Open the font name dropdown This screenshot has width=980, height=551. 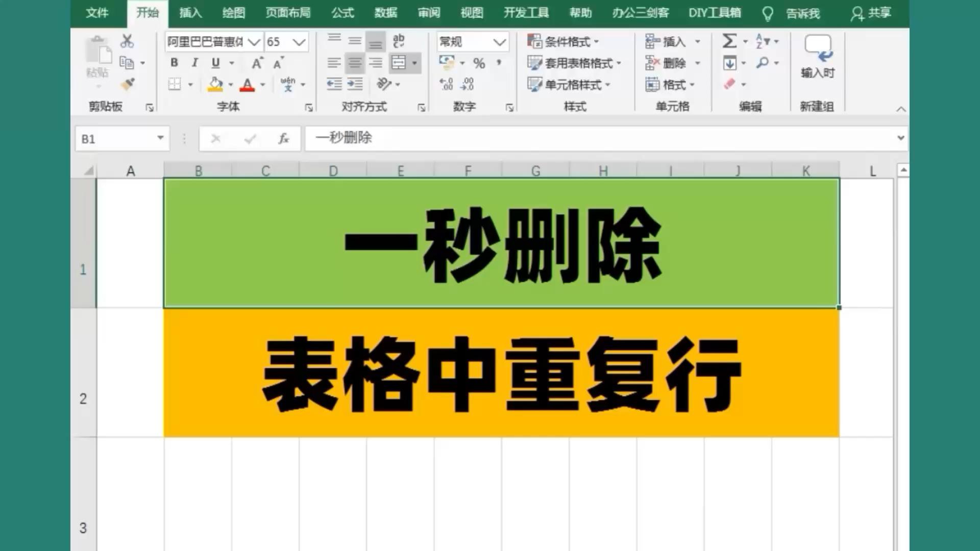coord(254,42)
